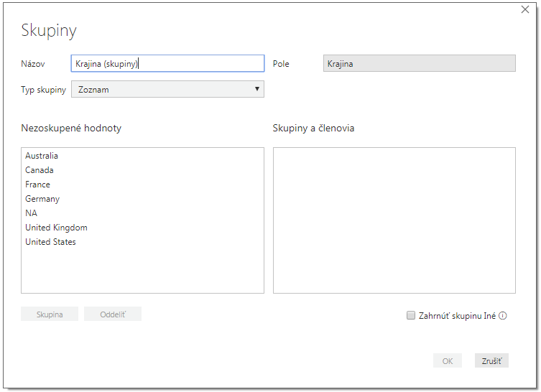Open the Typ skupiny dropdown
The image size is (541, 392).
click(167, 89)
